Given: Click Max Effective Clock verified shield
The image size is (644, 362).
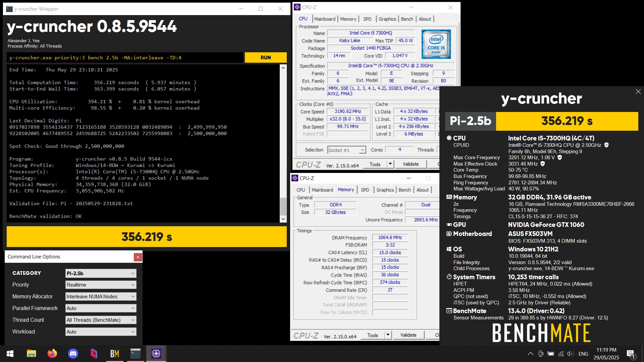Looking at the screenshot, I should pos(543,164).
